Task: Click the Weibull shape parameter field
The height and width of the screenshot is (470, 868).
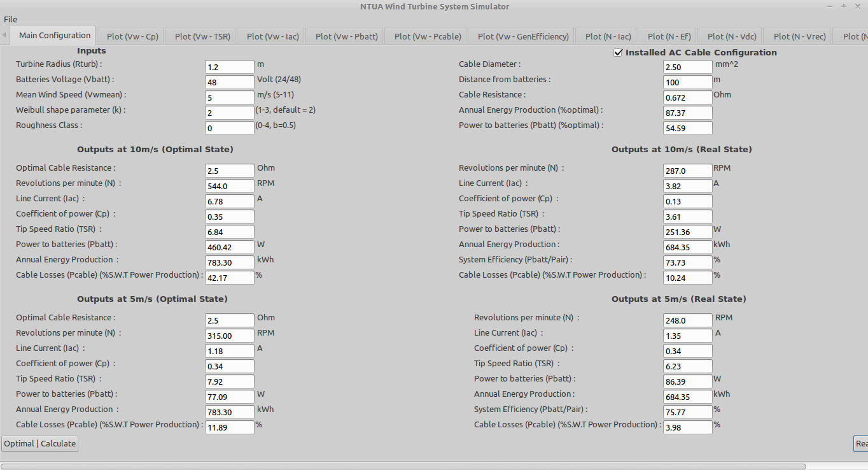Action: (x=230, y=113)
